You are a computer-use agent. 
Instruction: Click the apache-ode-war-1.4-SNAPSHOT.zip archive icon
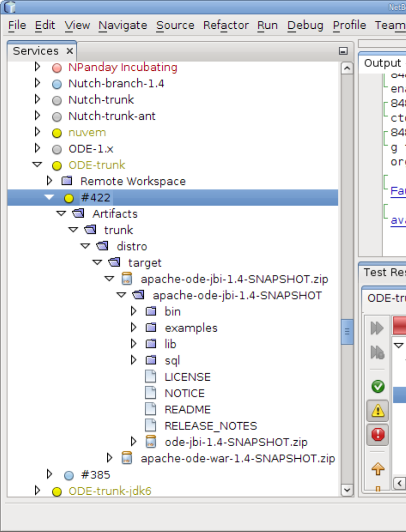tap(126, 458)
